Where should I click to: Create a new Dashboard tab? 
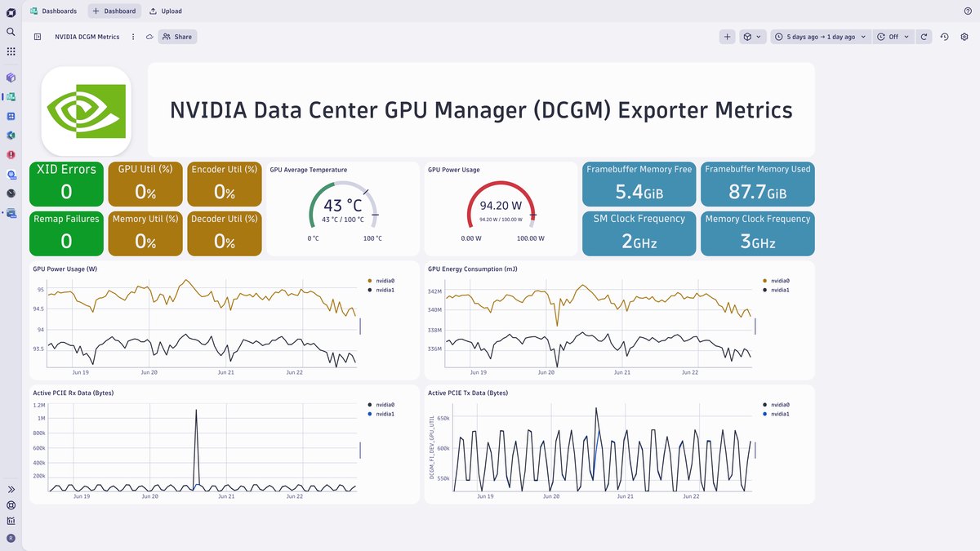point(114,11)
